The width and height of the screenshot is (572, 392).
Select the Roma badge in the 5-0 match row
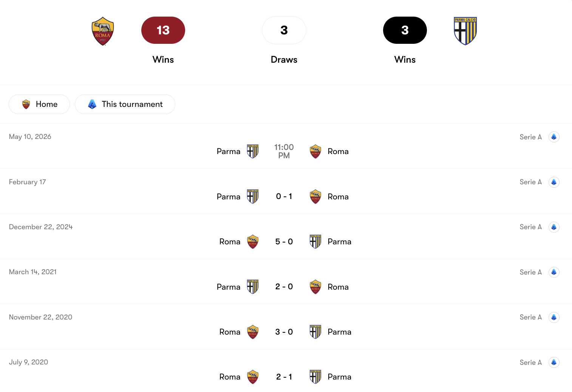click(x=252, y=241)
